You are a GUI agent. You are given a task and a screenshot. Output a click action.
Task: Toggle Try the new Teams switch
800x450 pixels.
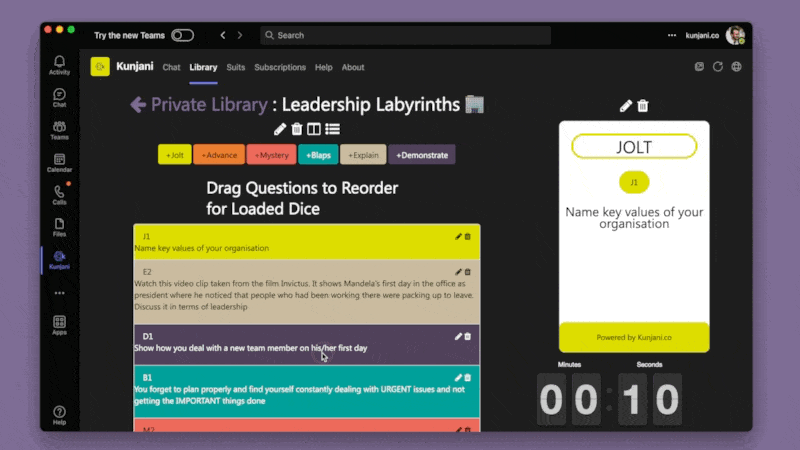coord(183,35)
